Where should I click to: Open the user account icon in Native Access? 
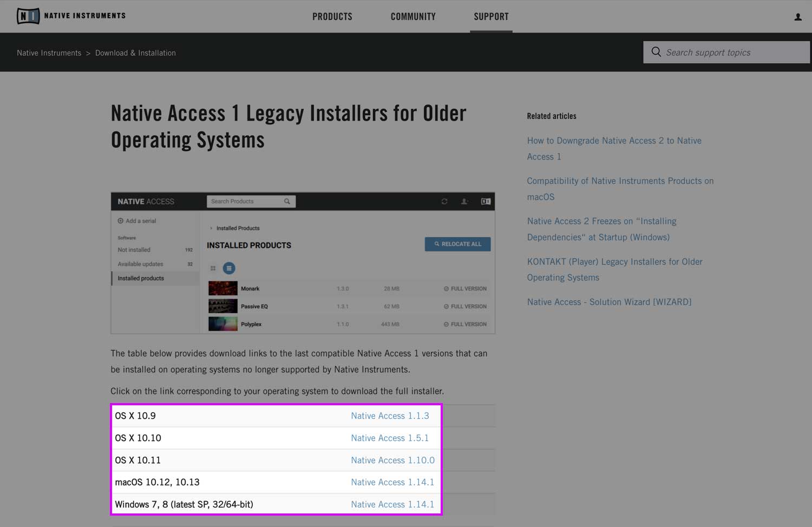point(464,201)
